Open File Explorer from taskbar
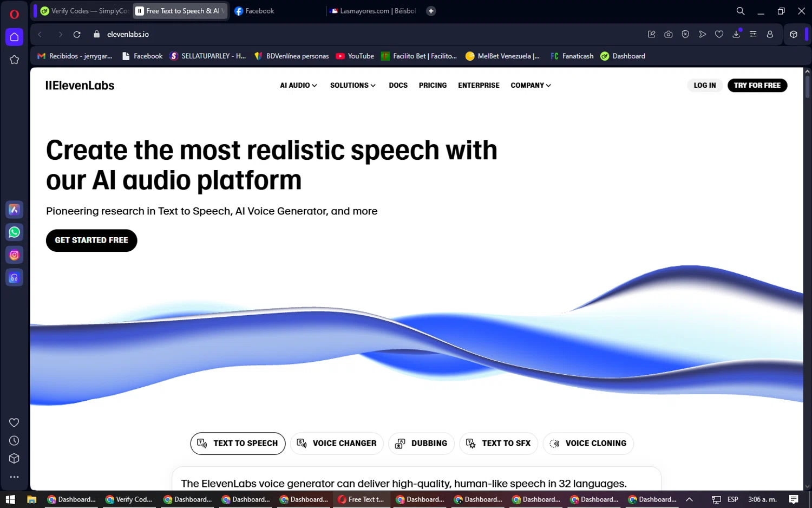Screen dimensions: 812x508 coord(31,499)
